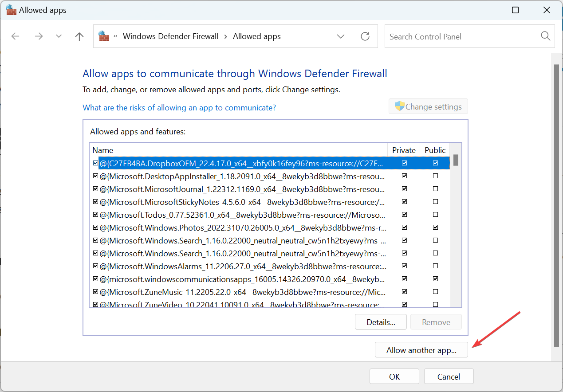Disable Public for Windows.Photos
Image resolution: width=563 pixels, height=392 pixels.
tap(435, 227)
